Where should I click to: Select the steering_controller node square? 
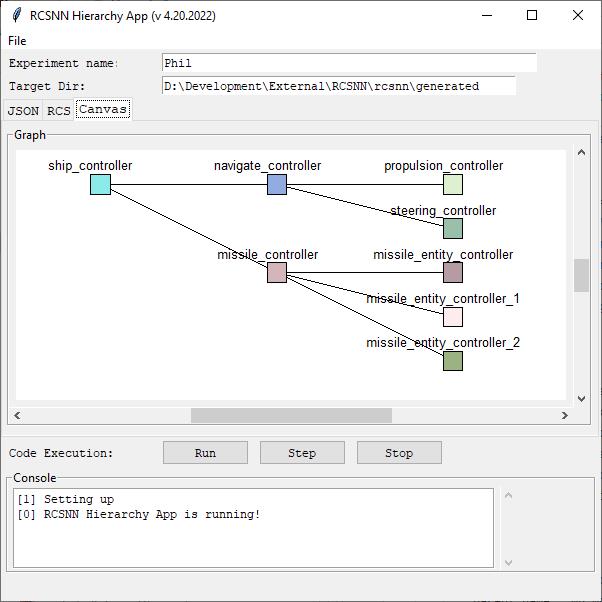(453, 229)
